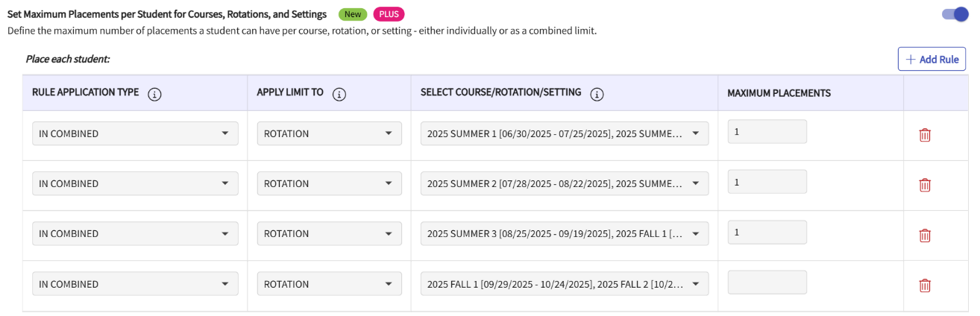Show info for Rule Application Type
This screenshot has width=980, height=316.
click(x=154, y=94)
